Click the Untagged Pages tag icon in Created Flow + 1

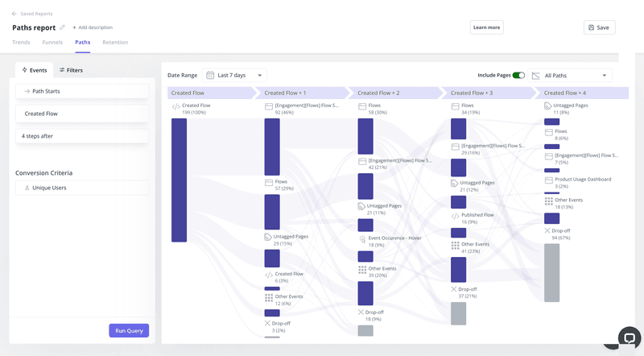click(x=269, y=237)
